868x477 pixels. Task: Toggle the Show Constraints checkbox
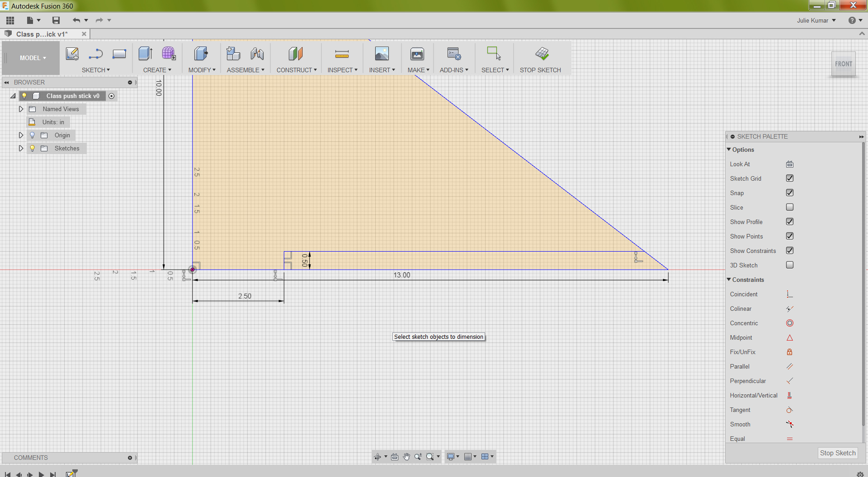tap(790, 251)
